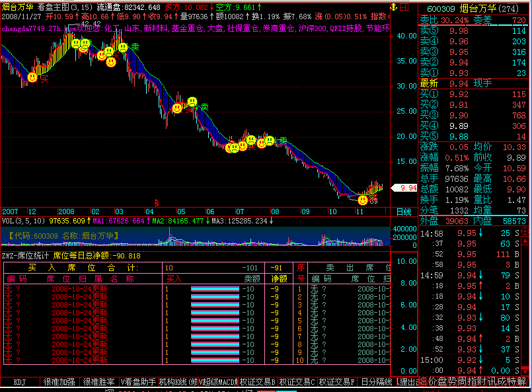Screen dimensions: 532x392
Task: Click the red S marker on the date axis
Action: click(157, 203)
